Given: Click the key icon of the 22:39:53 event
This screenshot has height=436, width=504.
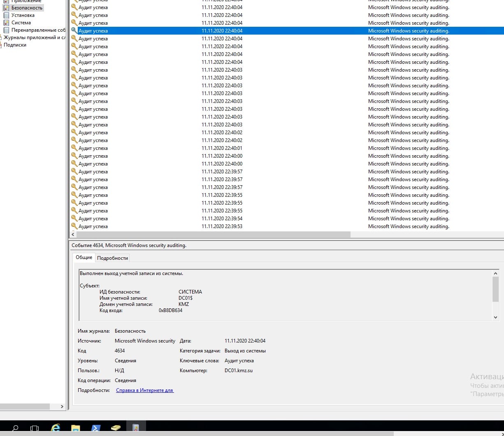Looking at the screenshot, I should 74,226.
